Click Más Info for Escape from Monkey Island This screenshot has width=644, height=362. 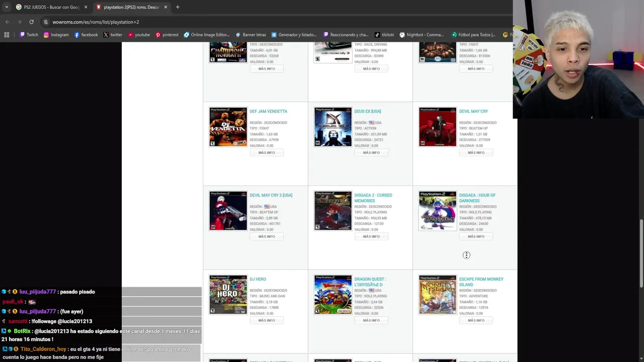click(x=476, y=320)
